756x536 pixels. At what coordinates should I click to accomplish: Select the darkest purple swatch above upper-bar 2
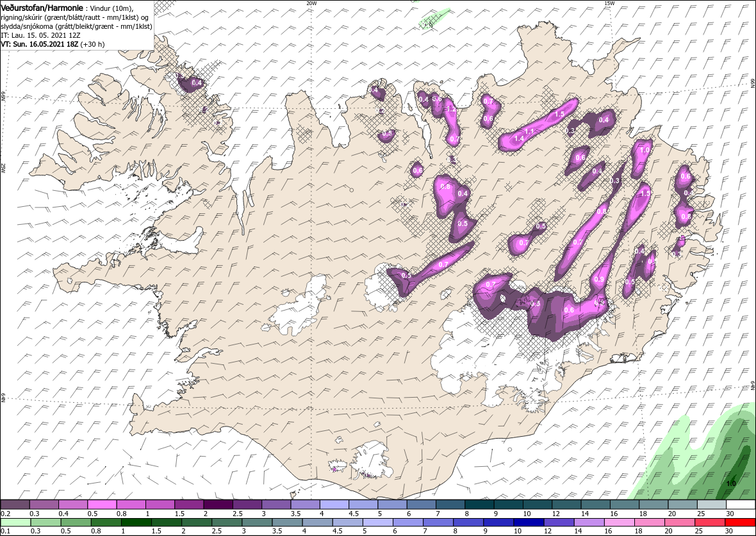218,504
